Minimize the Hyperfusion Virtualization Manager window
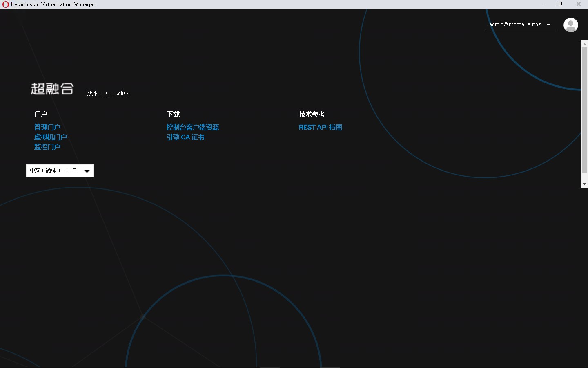The width and height of the screenshot is (588, 368). [x=541, y=4]
